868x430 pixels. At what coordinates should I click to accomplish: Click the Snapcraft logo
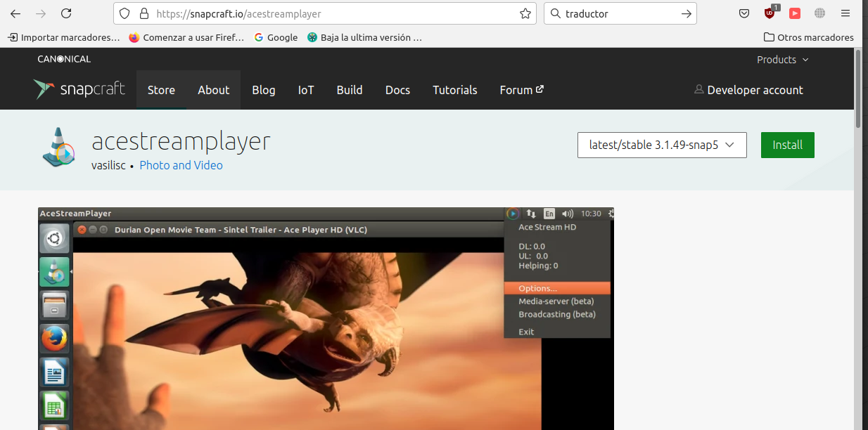pos(79,89)
